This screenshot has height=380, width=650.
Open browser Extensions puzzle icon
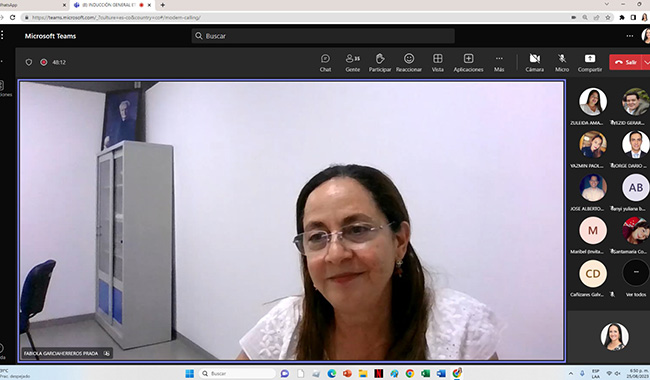point(622,17)
